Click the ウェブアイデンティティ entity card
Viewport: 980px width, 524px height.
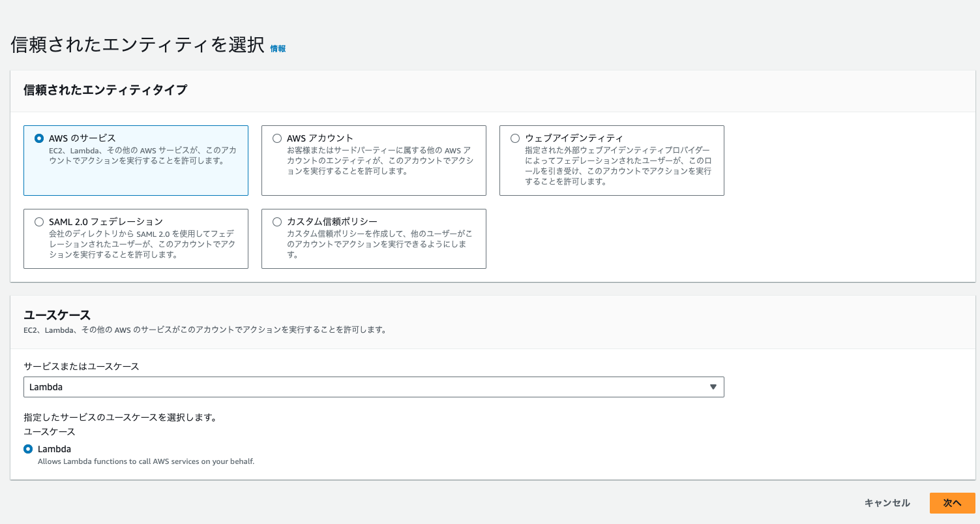(x=612, y=160)
